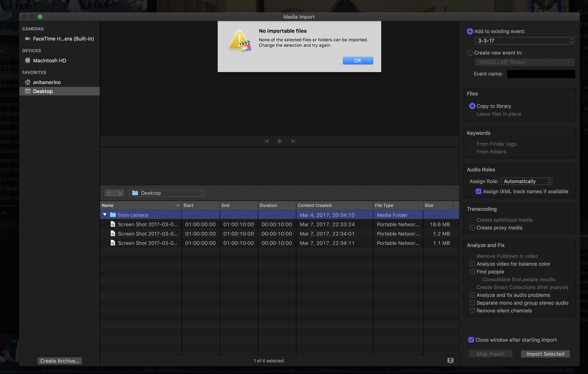Screen dimensions: 588x374
Task: Uncheck Close window after starting import
Action: click(471, 340)
